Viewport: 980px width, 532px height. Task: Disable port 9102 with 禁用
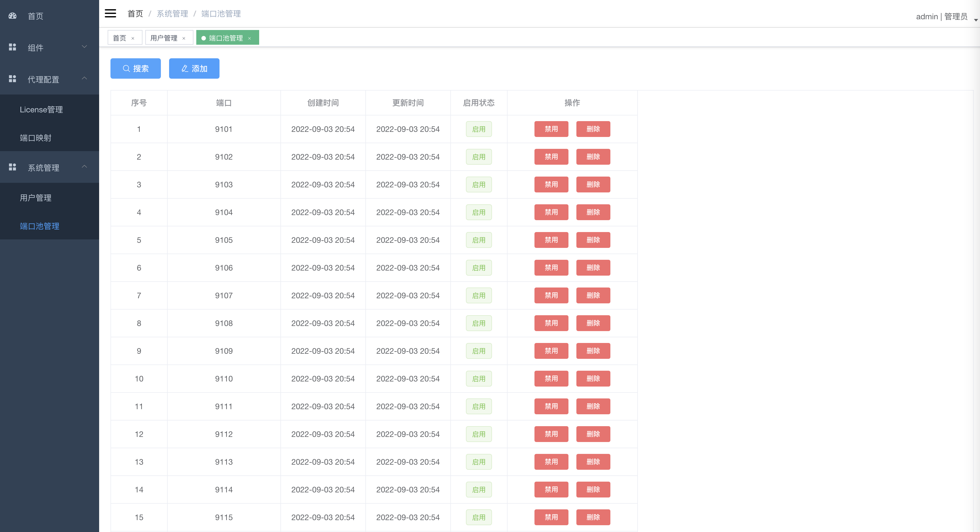(551, 156)
